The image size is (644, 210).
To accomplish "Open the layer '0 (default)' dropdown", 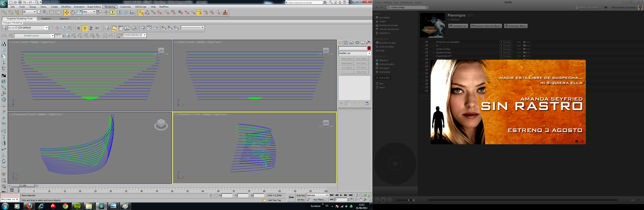I will [46, 28].
